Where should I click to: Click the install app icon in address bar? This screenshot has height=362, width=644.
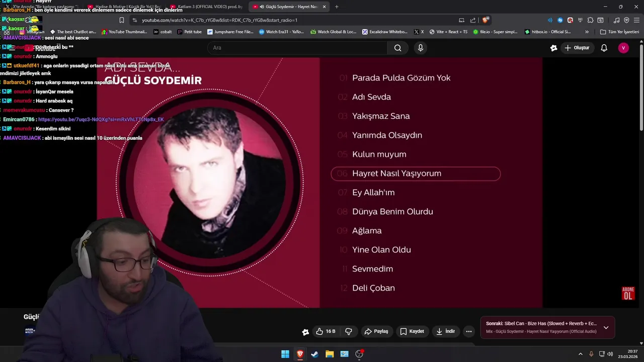[x=461, y=20]
